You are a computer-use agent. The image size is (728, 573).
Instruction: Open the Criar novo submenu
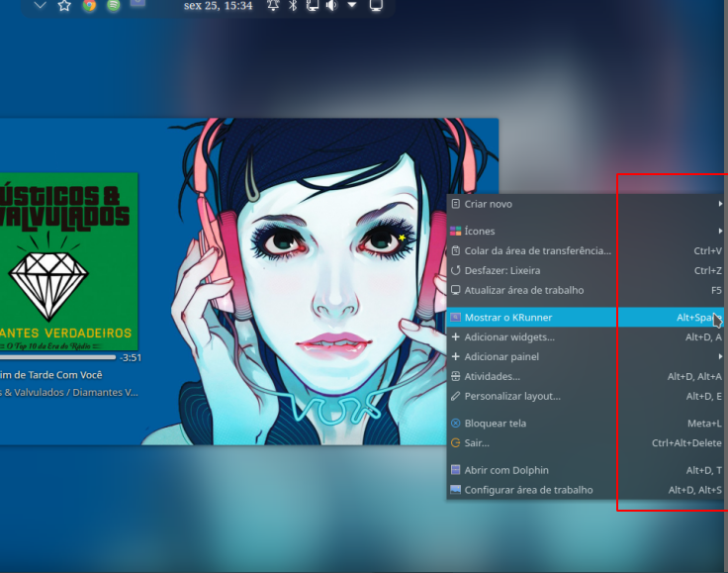pos(585,204)
